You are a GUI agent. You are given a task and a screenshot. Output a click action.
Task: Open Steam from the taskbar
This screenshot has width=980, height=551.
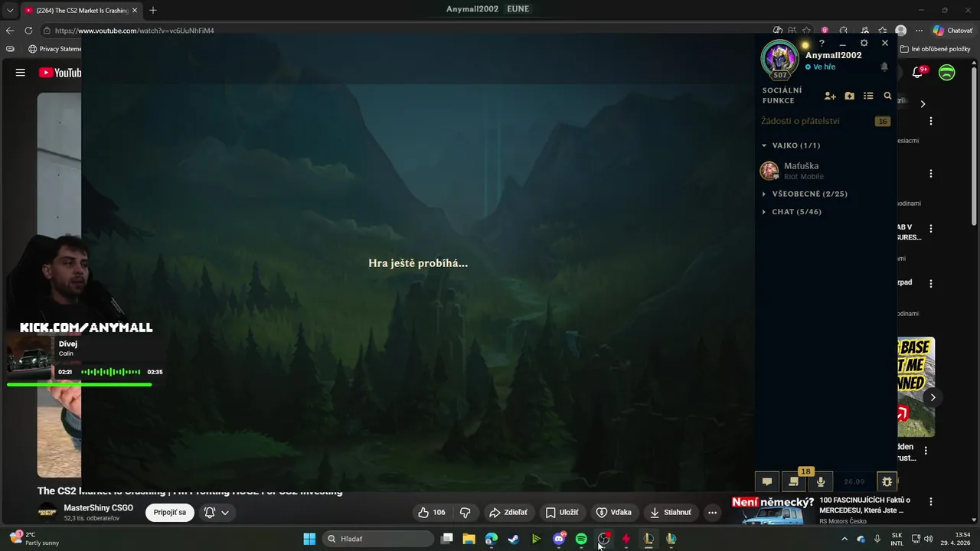(514, 539)
